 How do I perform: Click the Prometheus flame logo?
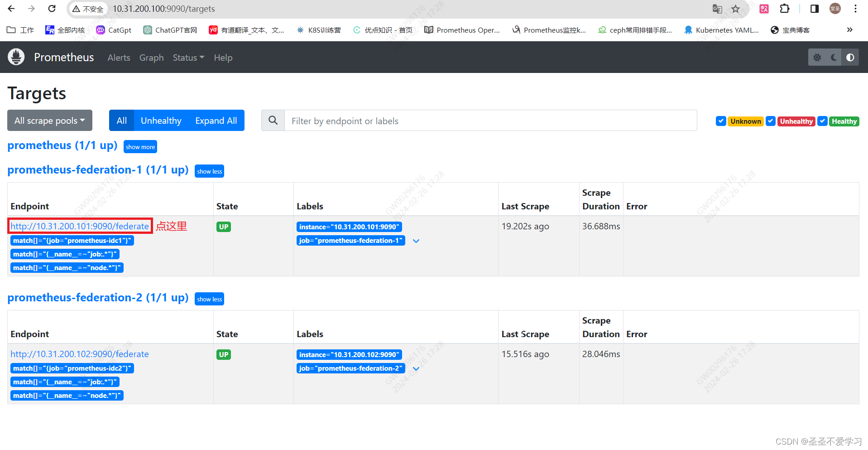[x=16, y=57]
